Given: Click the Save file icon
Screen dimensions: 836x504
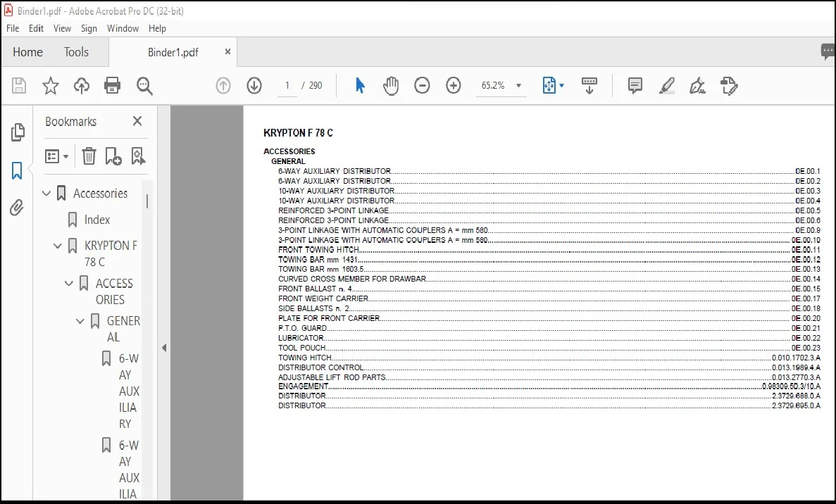Looking at the screenshot, I should tap(19, 85).
